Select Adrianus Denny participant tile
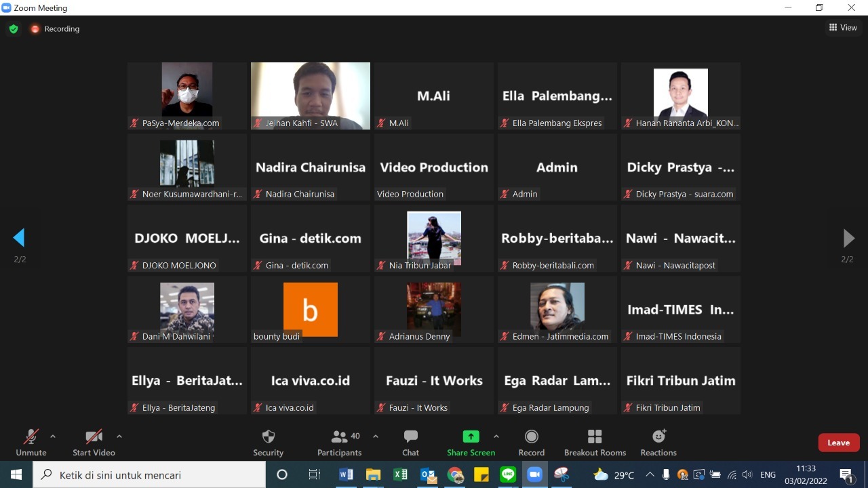Image resolution: width=868 pixels, height=488 pixels. click(x=434, y=309)
